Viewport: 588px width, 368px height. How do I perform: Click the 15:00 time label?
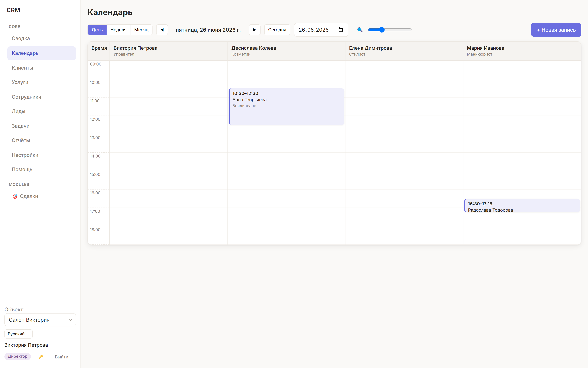coord(95,174)
